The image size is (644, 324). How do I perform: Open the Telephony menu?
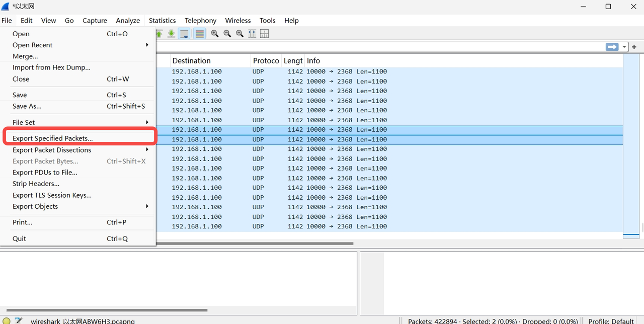point(200,20)
